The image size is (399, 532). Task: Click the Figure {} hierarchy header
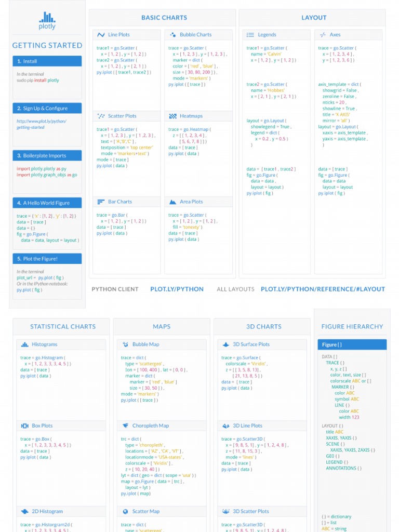[352, 344]
